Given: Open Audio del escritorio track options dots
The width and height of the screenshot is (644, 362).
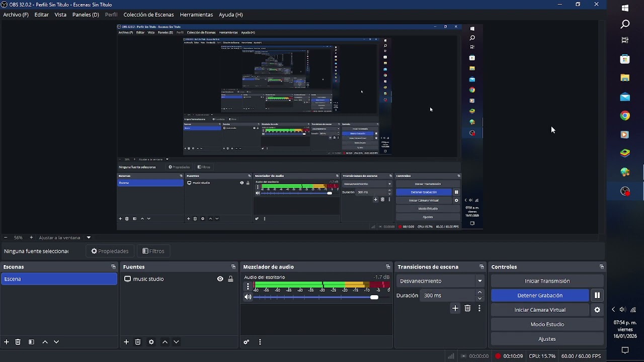Looking at the screenshot, I should coord(248,286).
